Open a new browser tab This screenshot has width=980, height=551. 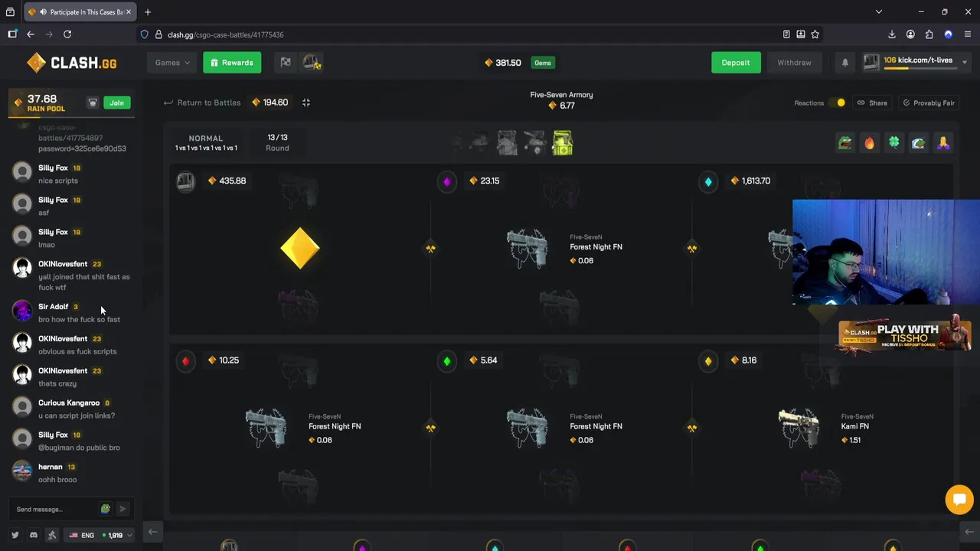coord(148,12)
